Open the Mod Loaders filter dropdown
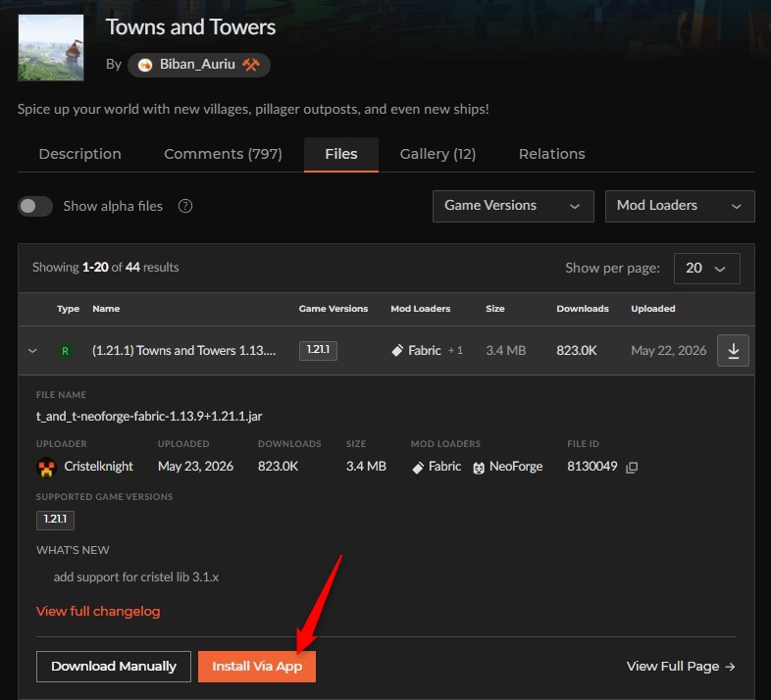The height and width of the screenshot is (700, 771). point(680,206)
